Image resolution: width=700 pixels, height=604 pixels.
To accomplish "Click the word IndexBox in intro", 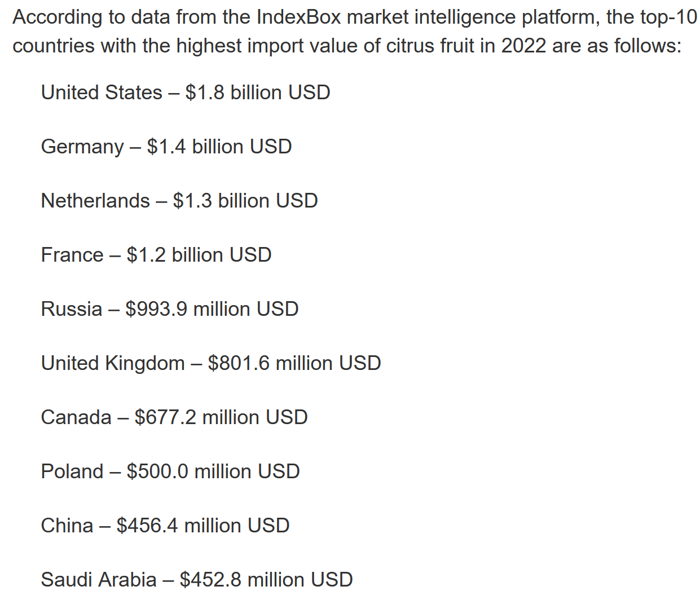I will (x=299, y=17).
